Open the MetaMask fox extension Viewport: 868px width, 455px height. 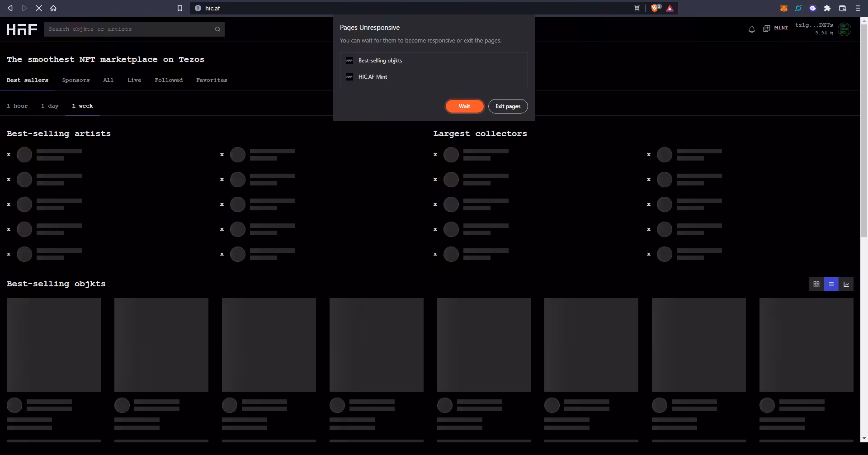(784, 8)
